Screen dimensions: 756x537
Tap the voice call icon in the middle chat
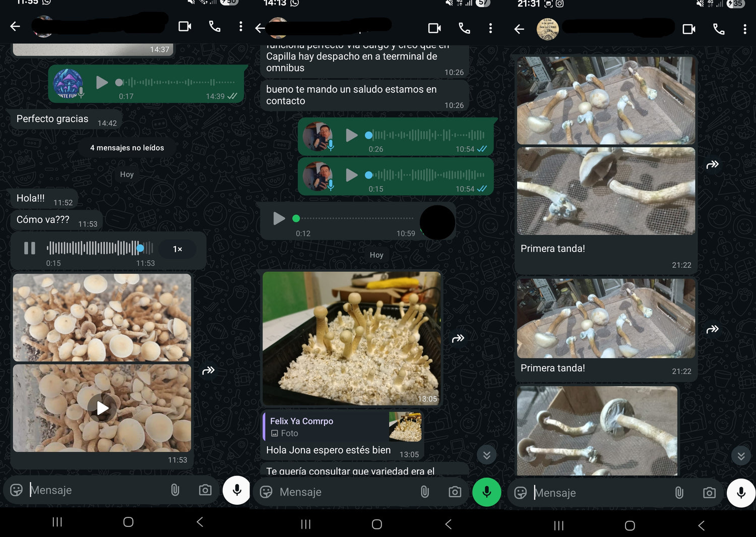pos(464,28)
